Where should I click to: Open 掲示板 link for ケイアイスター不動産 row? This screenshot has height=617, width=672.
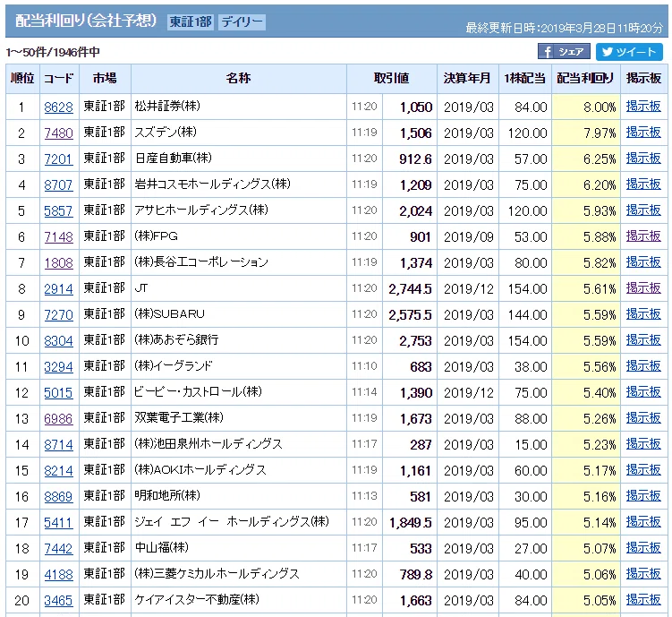[x=643, y=599]
